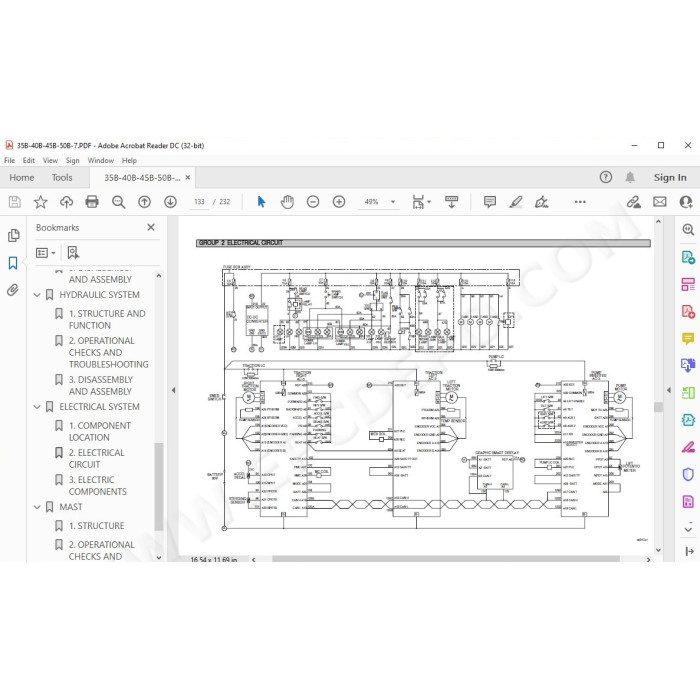Click the Save file icon
Viewport: 700px width, 700px height.
click(x=14, y=202)
